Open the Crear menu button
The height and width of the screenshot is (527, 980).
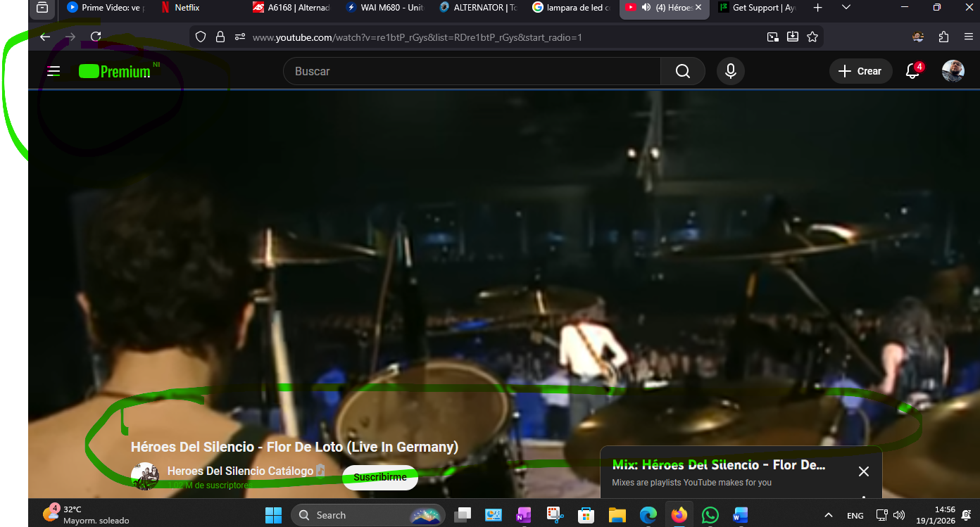[860, 71]
